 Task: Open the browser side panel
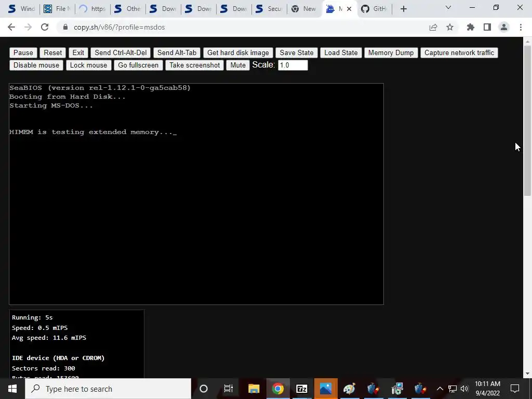click(x=487, y=27)
